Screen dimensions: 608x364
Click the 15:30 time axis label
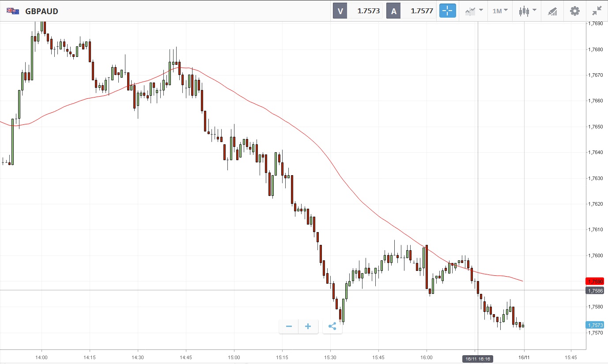[330, 357]
